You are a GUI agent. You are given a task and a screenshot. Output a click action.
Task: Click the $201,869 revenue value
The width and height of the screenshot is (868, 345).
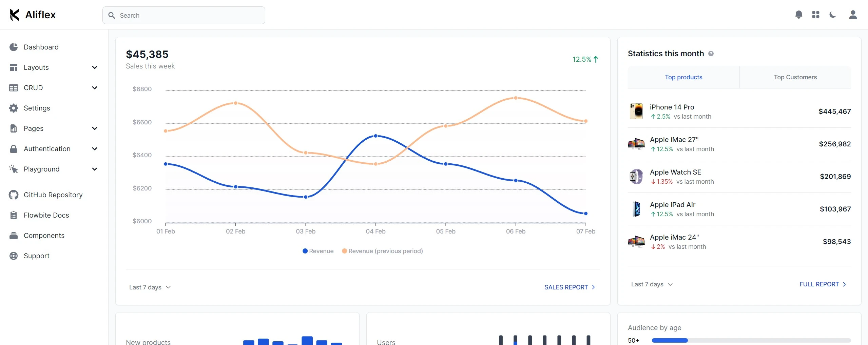click(x=835, y=177)
